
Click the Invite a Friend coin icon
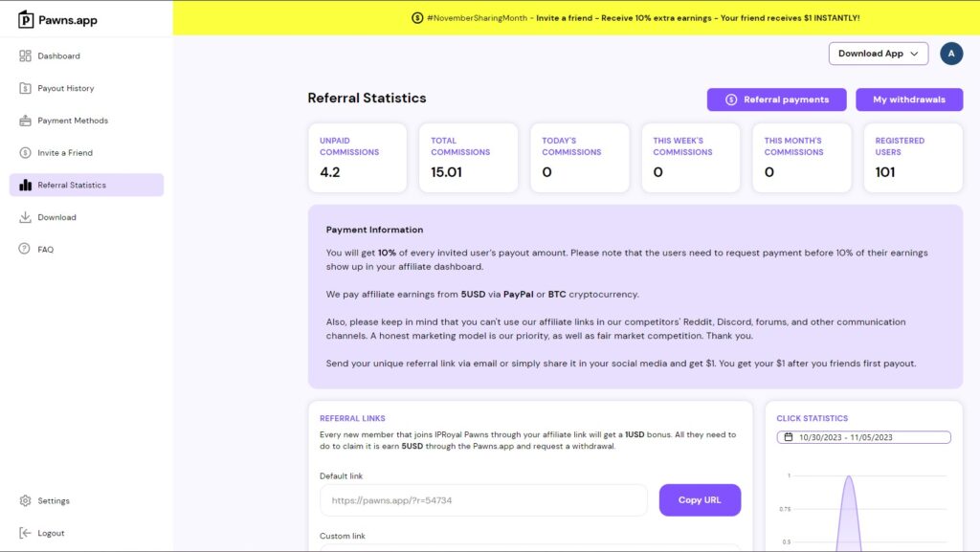click(25, 152)
